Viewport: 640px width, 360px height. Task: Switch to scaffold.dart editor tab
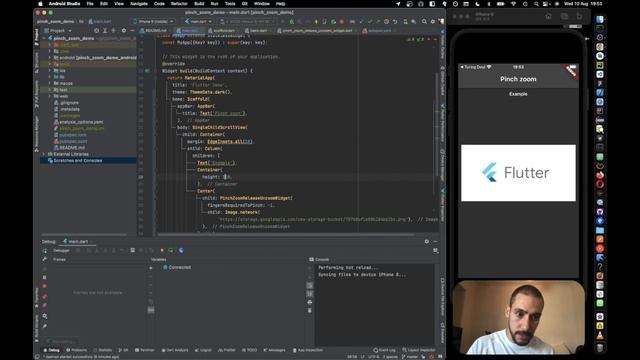(222, 31)
